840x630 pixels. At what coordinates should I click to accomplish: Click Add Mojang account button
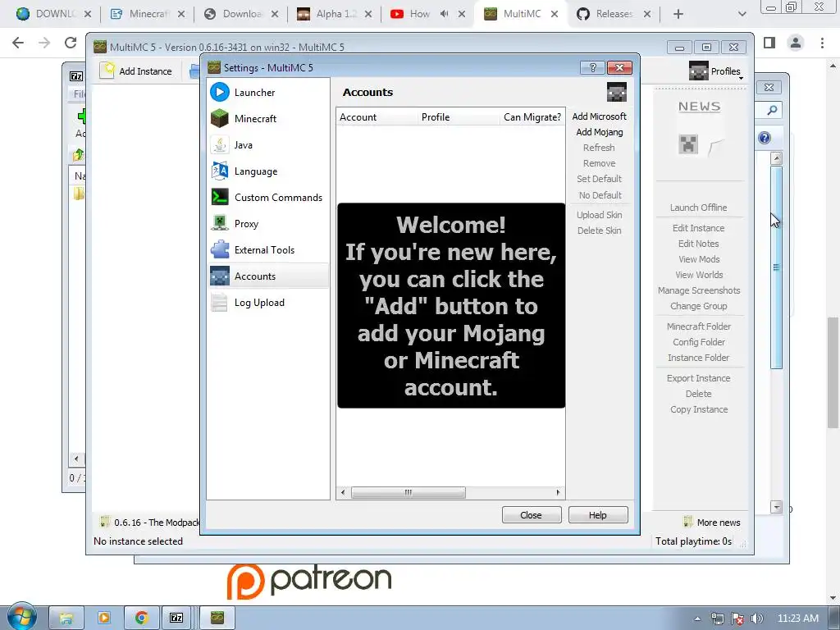click(x=599, y=132)
